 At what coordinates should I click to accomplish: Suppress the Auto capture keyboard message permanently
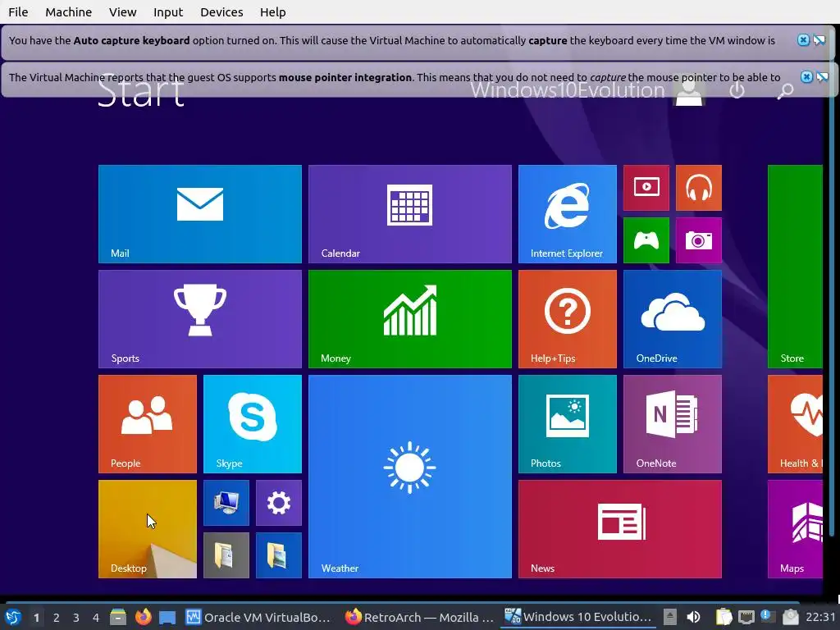coord(819,40)
